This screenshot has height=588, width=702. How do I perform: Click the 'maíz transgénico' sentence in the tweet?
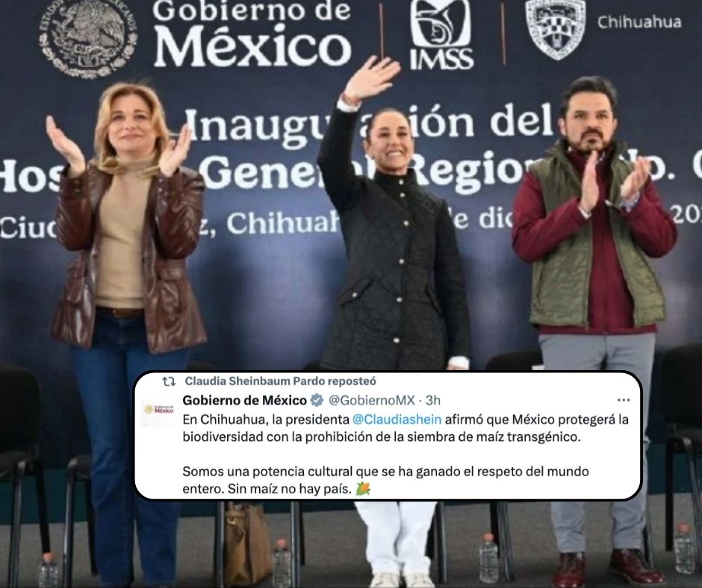click(x=406, y=428)
